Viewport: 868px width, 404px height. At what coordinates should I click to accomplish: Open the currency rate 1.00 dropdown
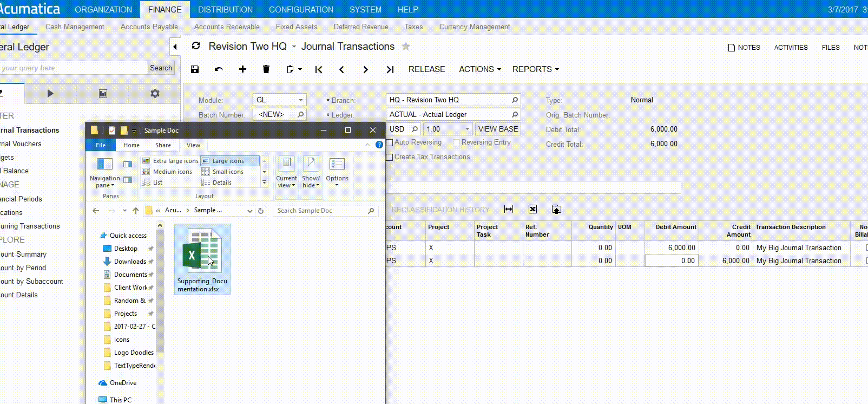[468, 129]
